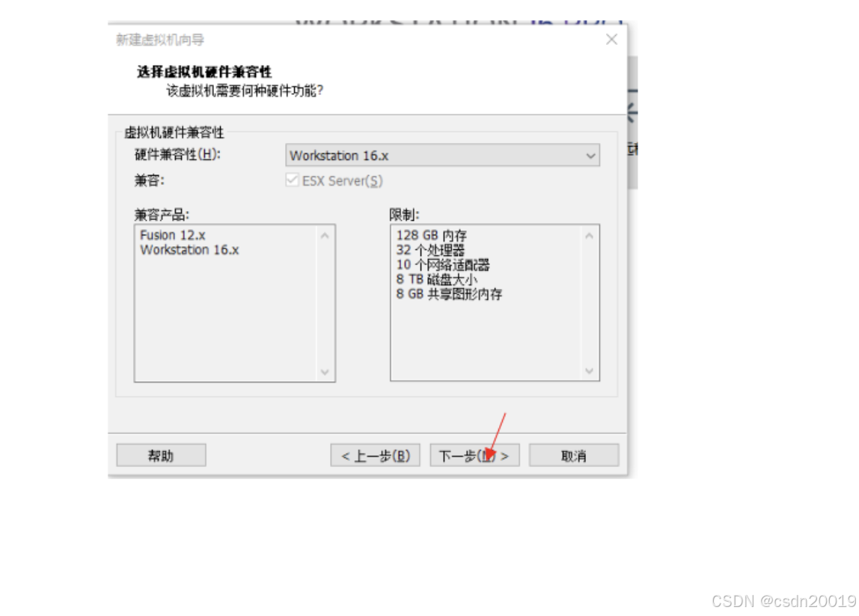The height and width of the screenshot is (616, 859).
Task: Select the 128 GB 内存 limitation entry
Action: click(432, 235)
